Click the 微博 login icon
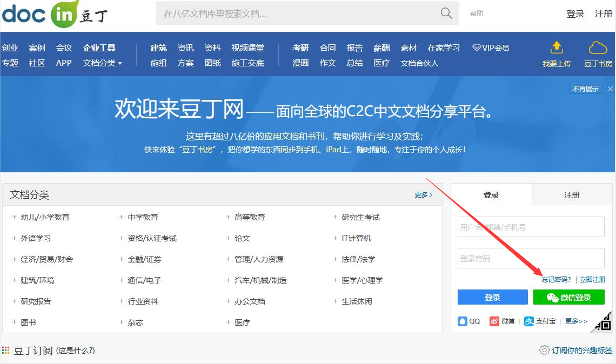 tap(494, 321)
